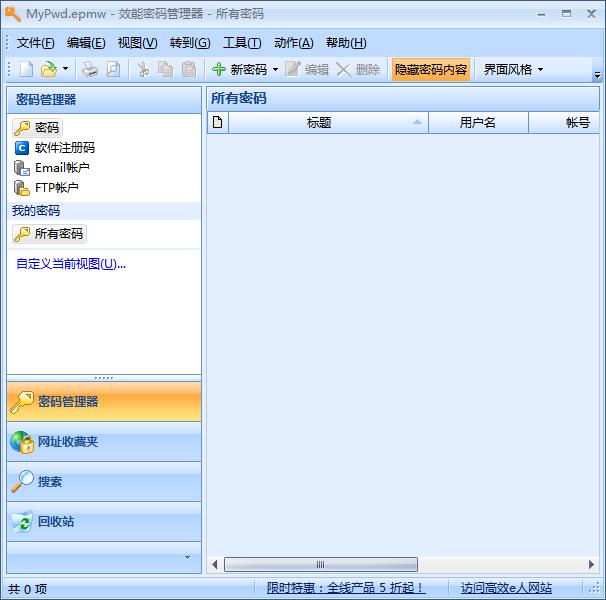606x600 pixels.
Task: Sort by the 用户名 column header
Action: point(478,123)
